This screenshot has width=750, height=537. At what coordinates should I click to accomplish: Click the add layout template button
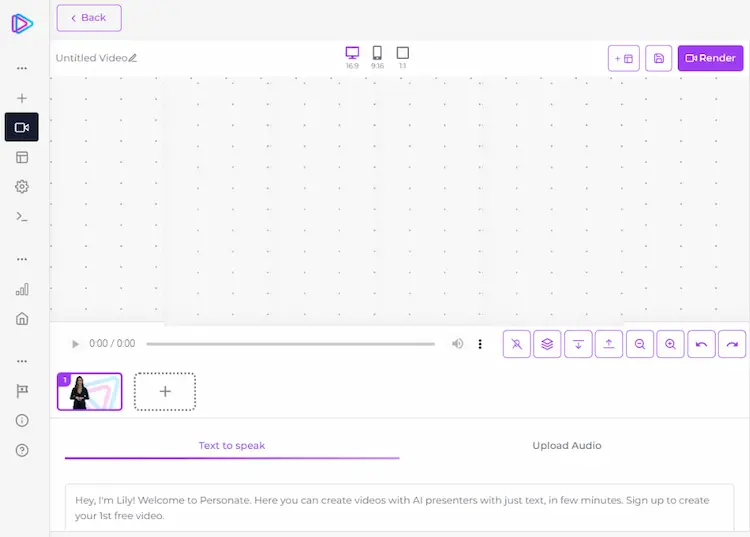pyautogui.click(x=623, y=58)
